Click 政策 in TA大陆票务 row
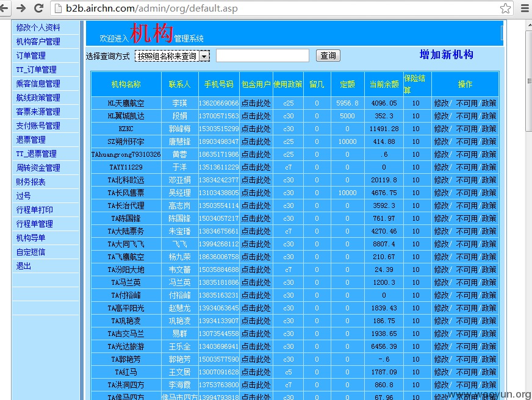 (489, 231)
